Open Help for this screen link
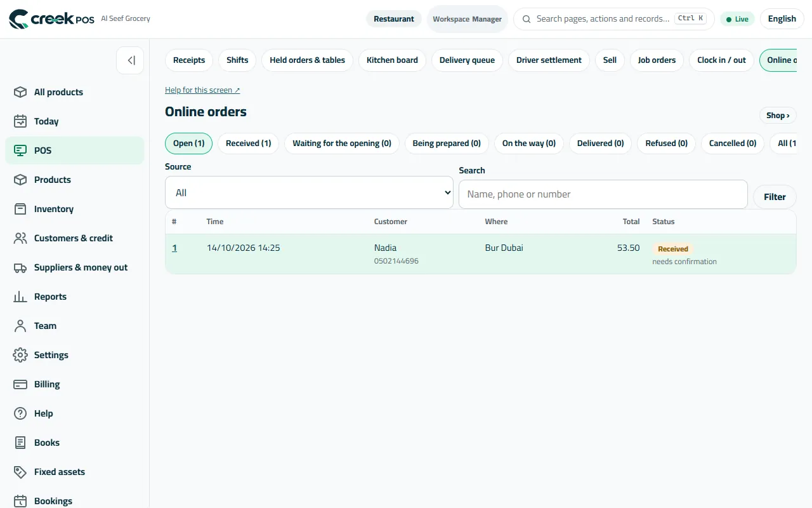The height and width of the screenshot is (508, 812). click(x=202, y=90)
